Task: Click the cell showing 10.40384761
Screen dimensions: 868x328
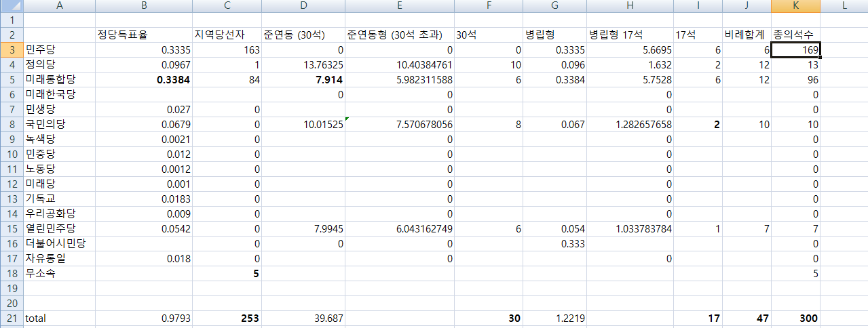Action: coord(400,65)
